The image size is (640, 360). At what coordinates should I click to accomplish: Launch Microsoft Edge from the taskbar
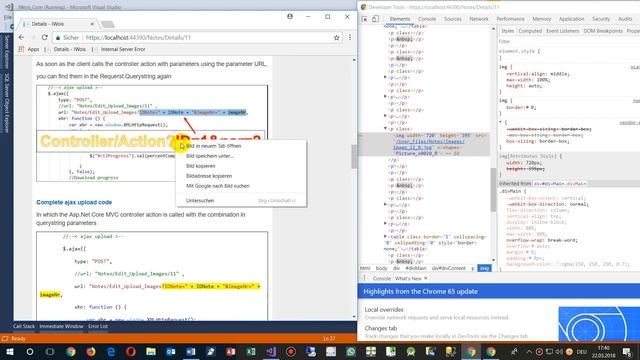pyautogui.click(x=111, y=352)
